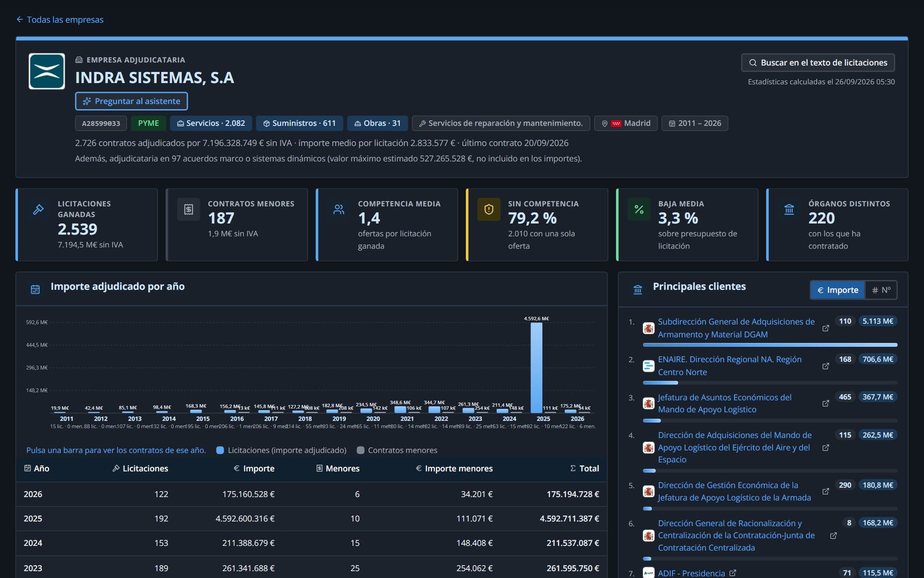Open external link icon next to ADIF - Presidencia

point(733,573)
